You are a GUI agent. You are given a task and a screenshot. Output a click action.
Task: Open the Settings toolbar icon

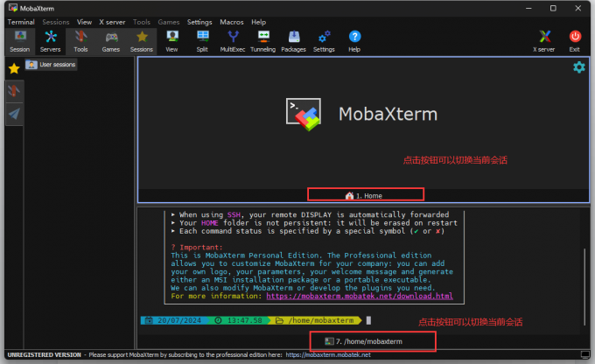tap(324, 41)
